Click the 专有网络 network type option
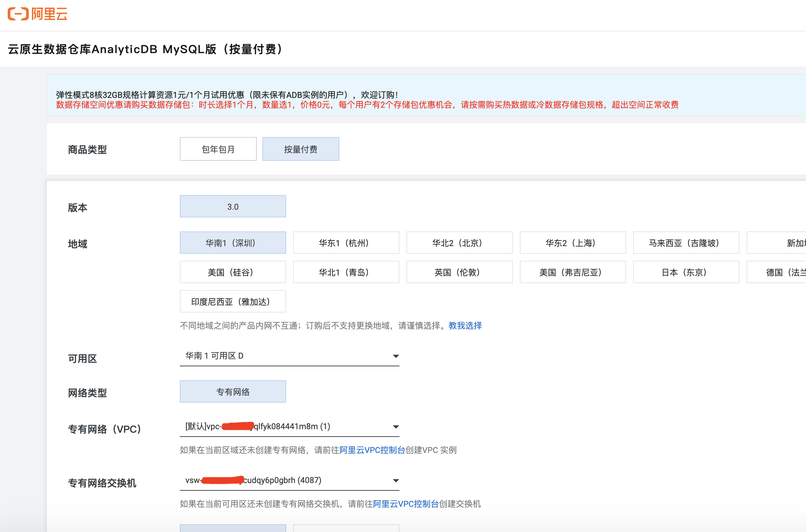Viewport: 806px width, 532px height. [233, 391]
